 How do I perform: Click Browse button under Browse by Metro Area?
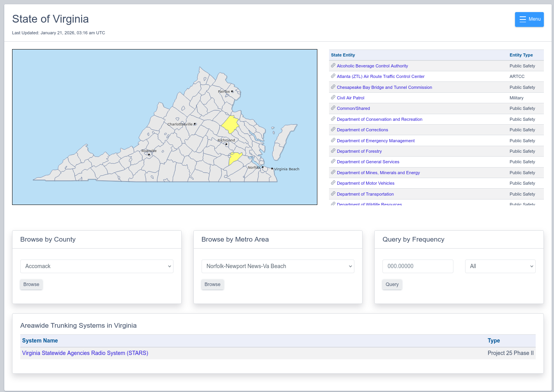point(212,284)
